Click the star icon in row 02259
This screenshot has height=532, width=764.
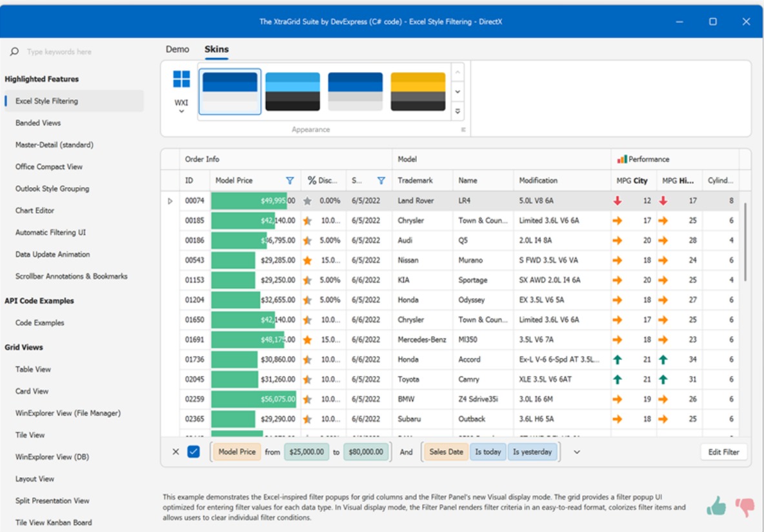pyautogui.click(x=307, y=399)
